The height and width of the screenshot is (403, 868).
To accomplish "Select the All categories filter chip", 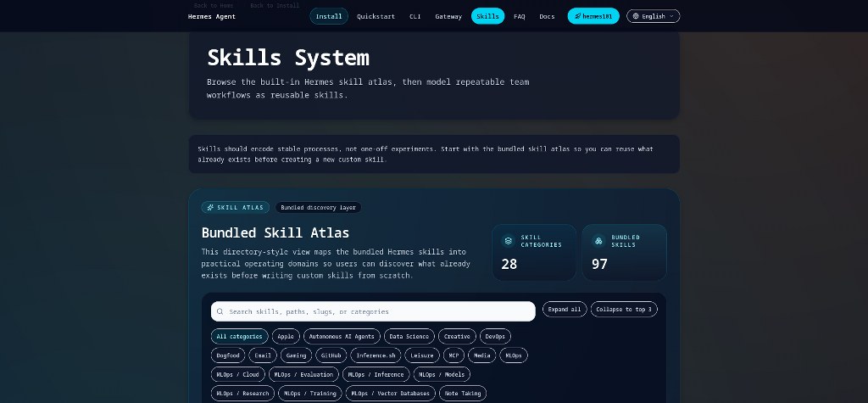I will click(x=239, y=337).
